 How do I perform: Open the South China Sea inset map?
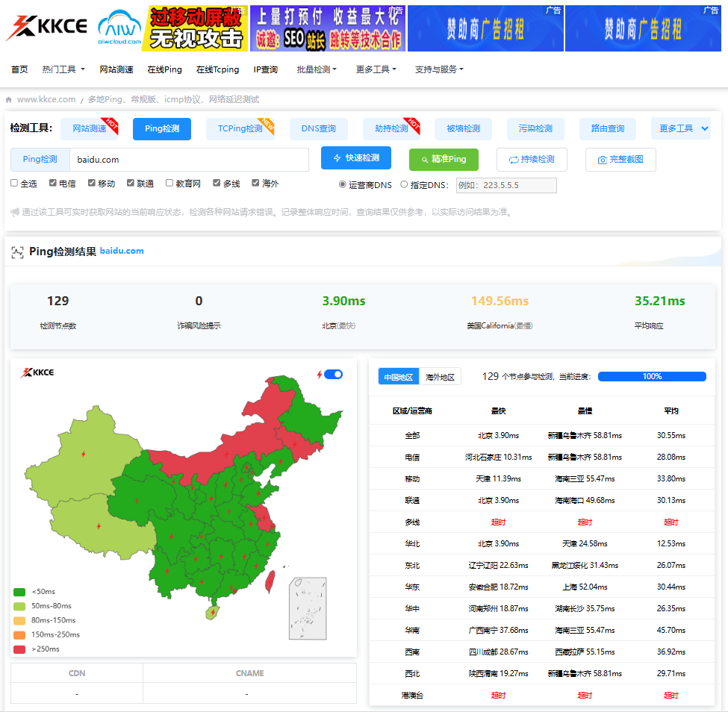click(308, 608)
